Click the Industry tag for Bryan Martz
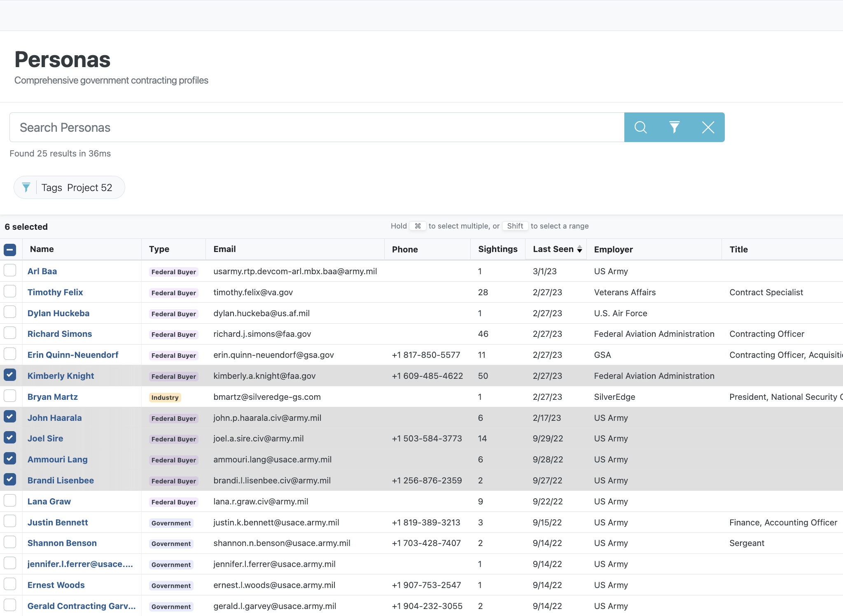The image size is (843, 616). pos(165,397)
